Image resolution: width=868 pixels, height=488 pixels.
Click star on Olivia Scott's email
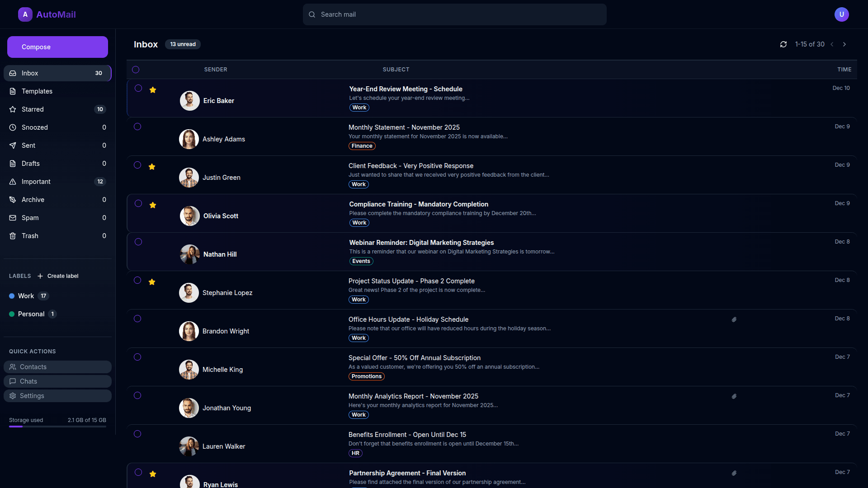[153, 205]
